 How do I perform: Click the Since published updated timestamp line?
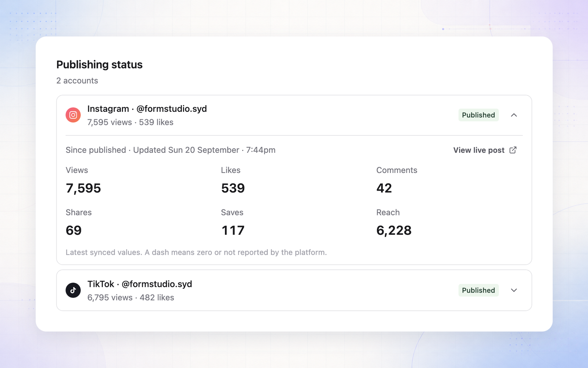pyautogui.click(x=171, y=150)
